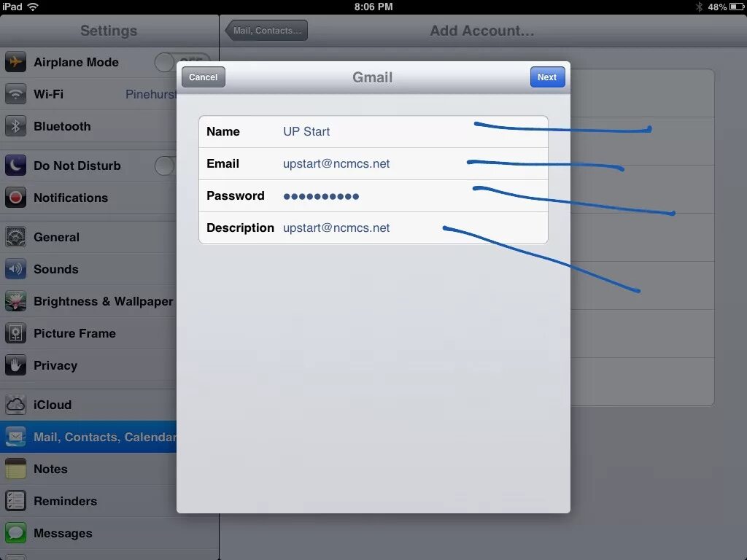
Task: Tap the Mail, Contacts, Calendars envelope icon
Action: (x=15, y=437)
